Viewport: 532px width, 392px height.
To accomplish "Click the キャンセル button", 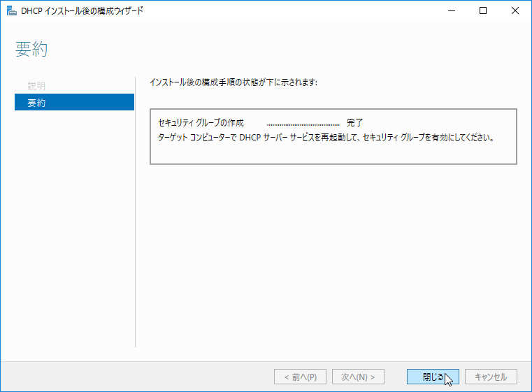I will [x=491, y=377].
